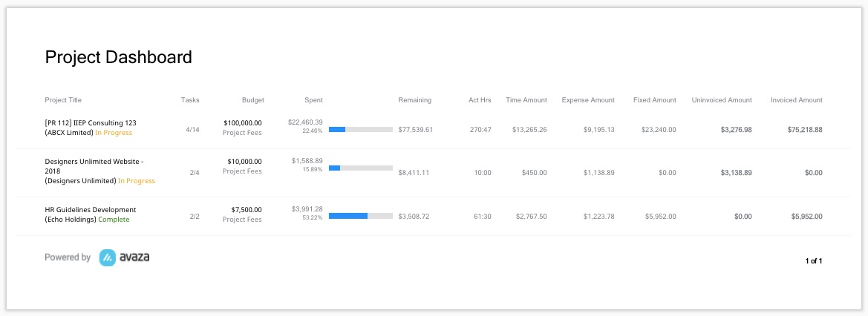Open the IIEP Consulting 123 project title
The width and height of the screenshot is (868, 316).
[x=91, y=123]
